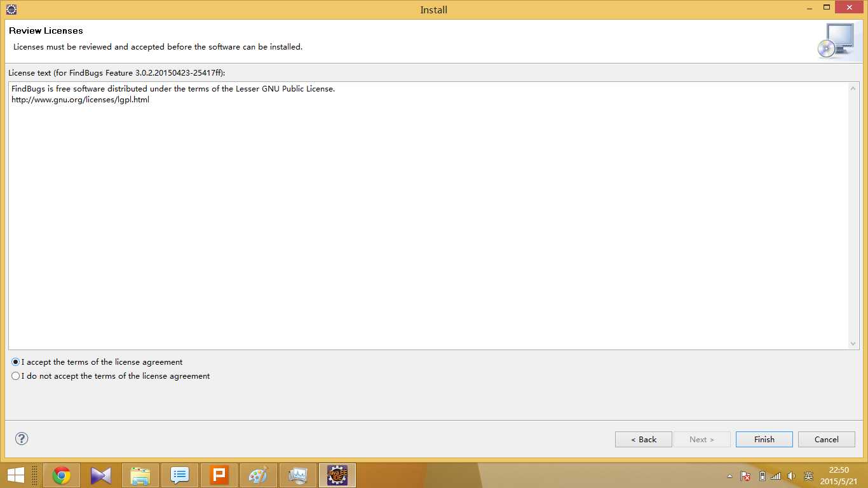Open the blue chat bubble taskbar app
Screen dimensions: 868x488
180,475
